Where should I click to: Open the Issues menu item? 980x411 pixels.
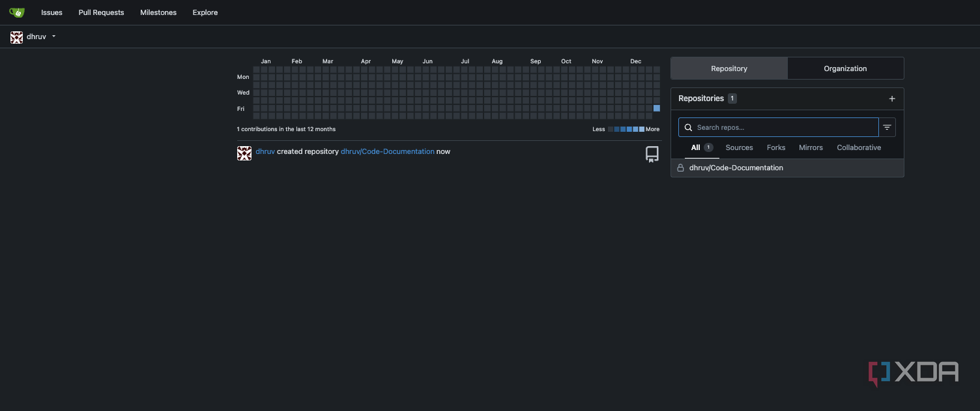[51, 12]
